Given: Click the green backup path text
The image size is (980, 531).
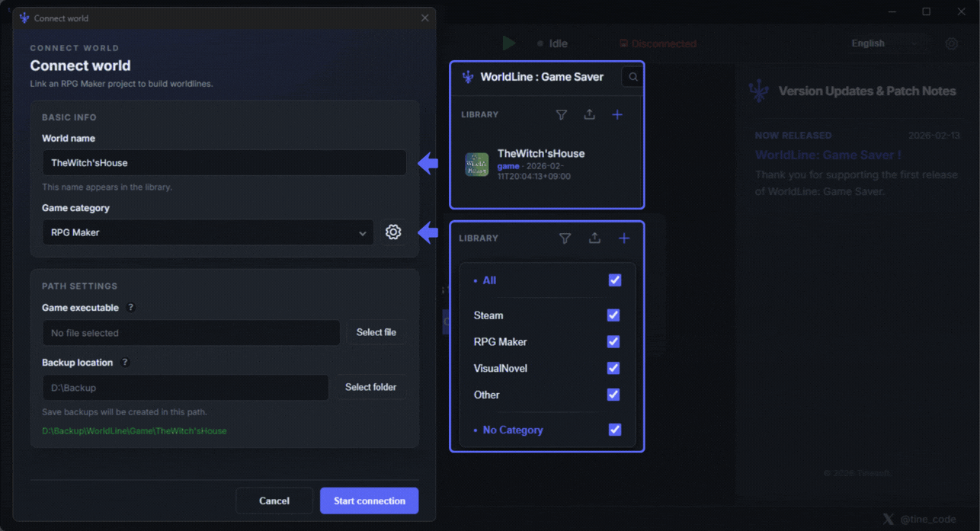Looking at the screenshot, I should [x=134, y=431].
